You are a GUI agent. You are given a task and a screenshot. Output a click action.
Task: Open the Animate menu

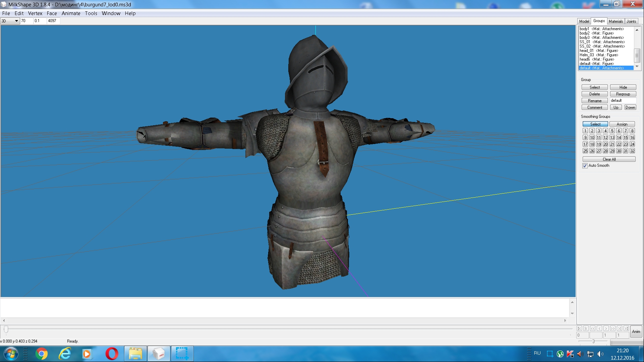coord(71,13)
